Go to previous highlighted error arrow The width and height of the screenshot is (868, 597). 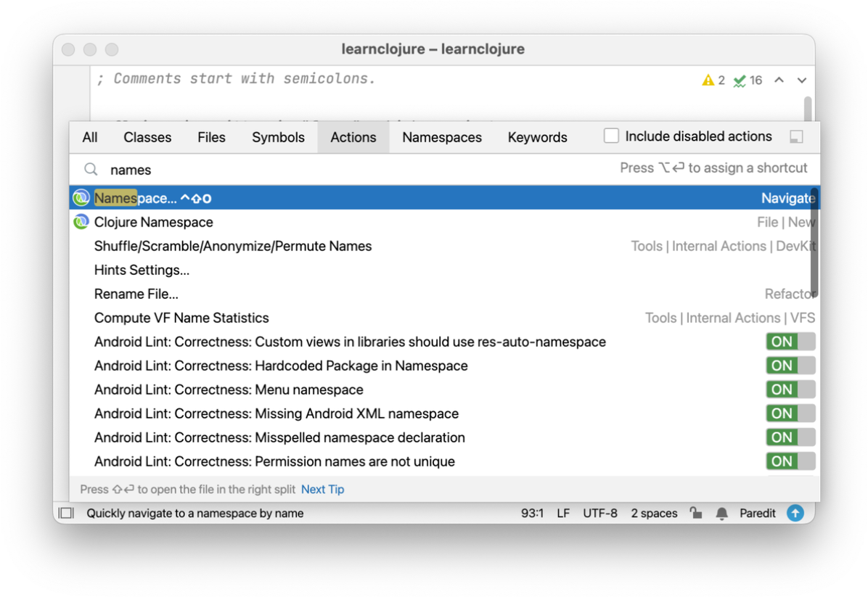pos(779,81)
